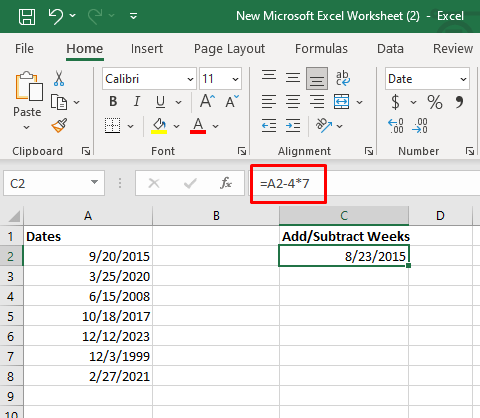Apply Comma Style format
Viewport: 480px width, 418px height.
(x=459, y=102)
